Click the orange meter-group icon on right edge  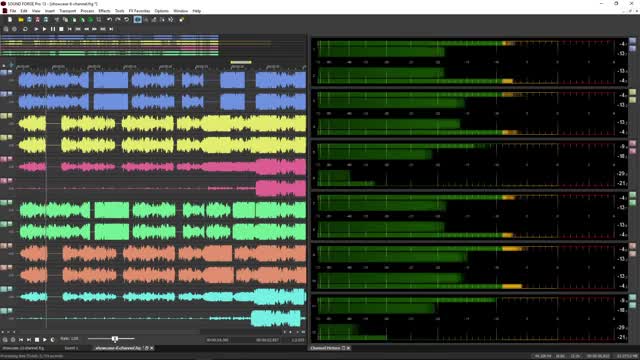click(632, 246)
